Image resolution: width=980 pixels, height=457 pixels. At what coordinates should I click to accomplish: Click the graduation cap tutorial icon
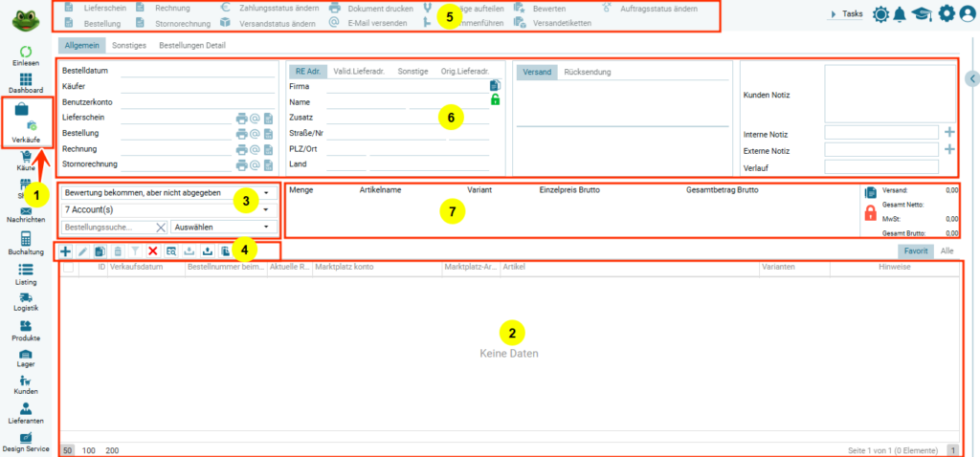923,13
